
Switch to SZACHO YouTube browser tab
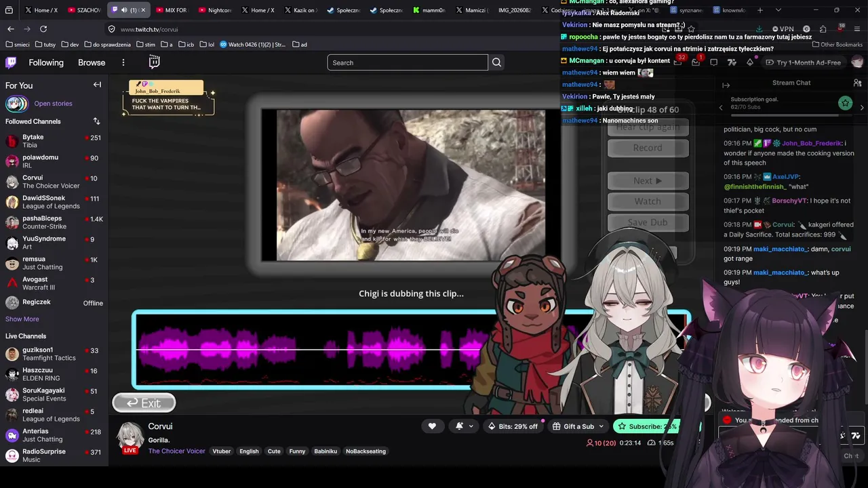83,10
